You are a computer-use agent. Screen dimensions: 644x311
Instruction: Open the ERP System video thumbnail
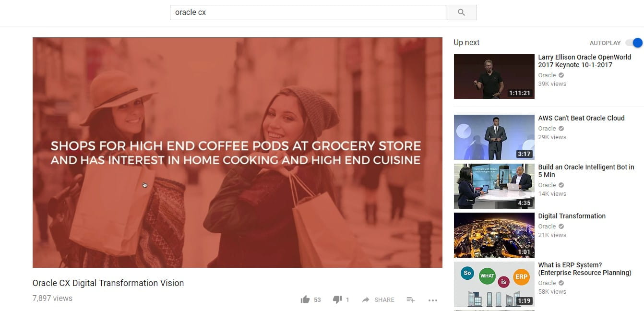pos(494,284)
